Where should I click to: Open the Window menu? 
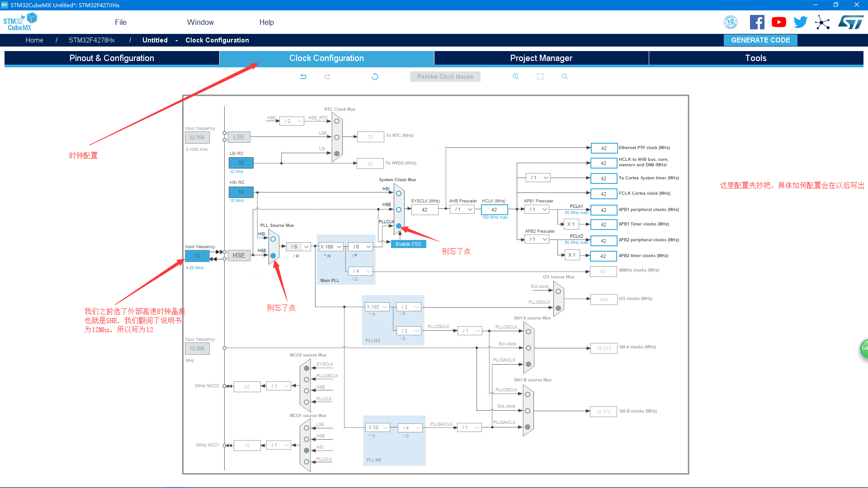[200, 22]
